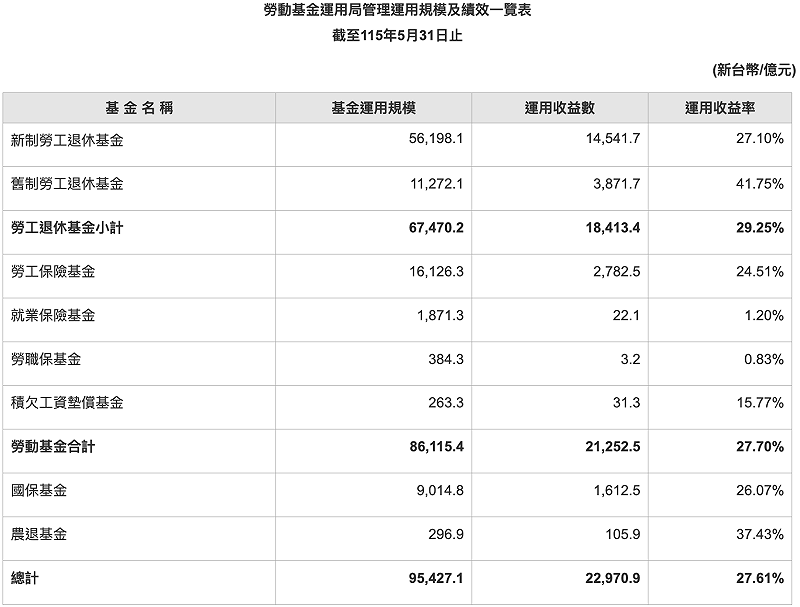Screen dimensions: 800x607
Task: Select the rate 37.43%
Action: point(760,535)
